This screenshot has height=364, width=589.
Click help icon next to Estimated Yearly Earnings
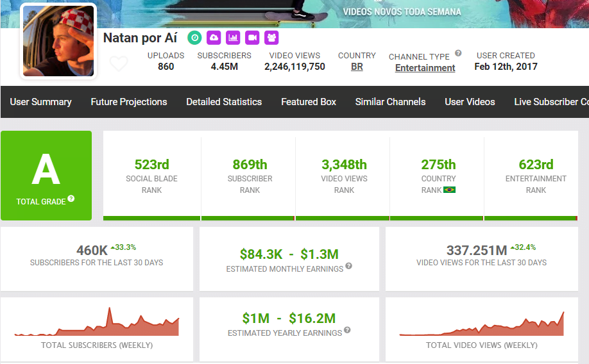pyautogui.click(x=347, y=330)
